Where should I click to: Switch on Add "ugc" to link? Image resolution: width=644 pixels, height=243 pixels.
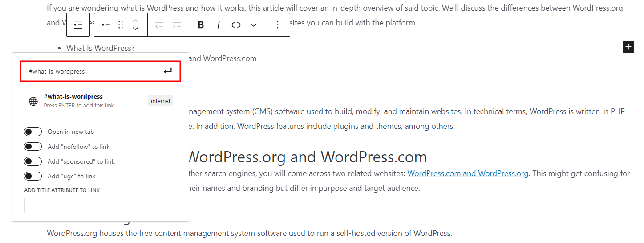pos(33,176)
